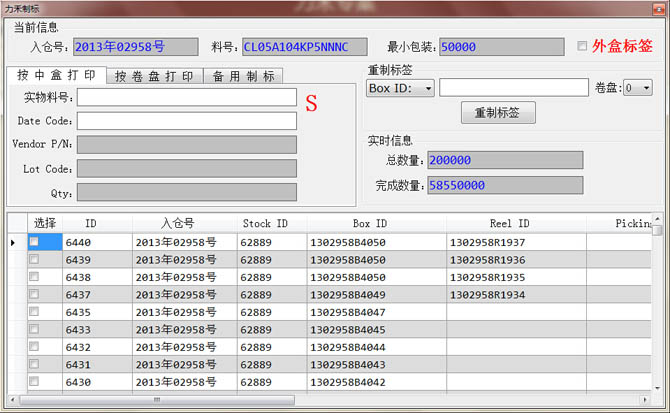This screenshot has width=670, height=413.
Task: Click Box ID cell 1302958B4047
Action: [376, 312]
